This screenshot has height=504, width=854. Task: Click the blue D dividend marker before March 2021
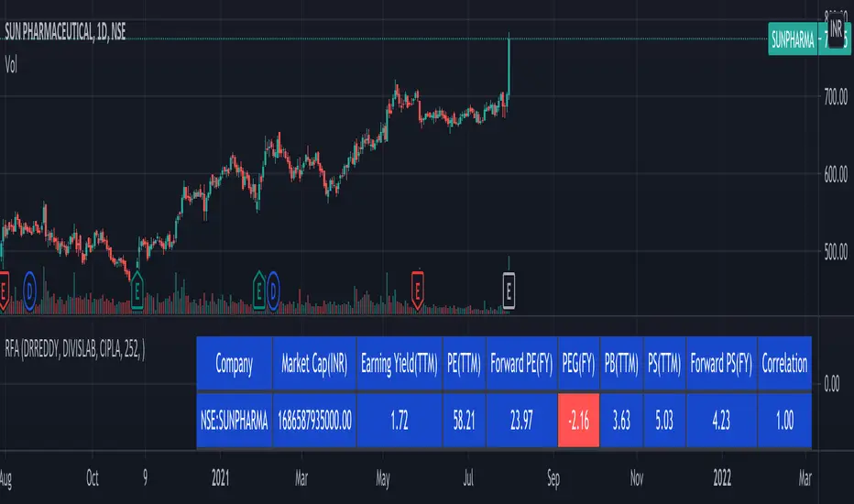[273, 291]
